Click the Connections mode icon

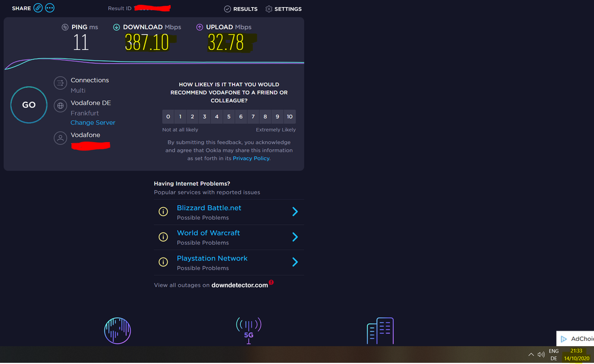(x=60, y=83)
